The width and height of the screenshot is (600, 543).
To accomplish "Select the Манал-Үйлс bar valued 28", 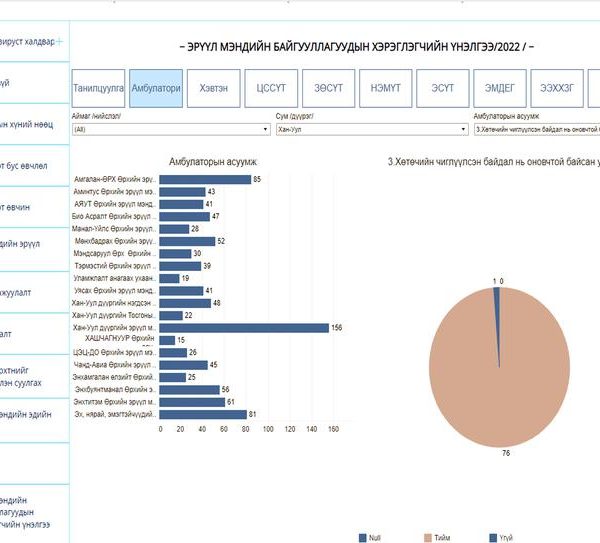I will [x=174, y=229].
